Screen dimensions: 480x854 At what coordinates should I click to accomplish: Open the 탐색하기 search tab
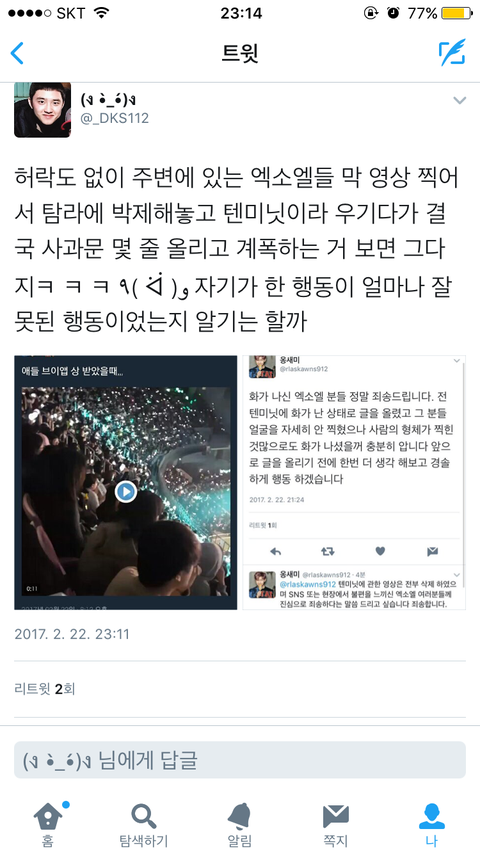pos(144,824)
